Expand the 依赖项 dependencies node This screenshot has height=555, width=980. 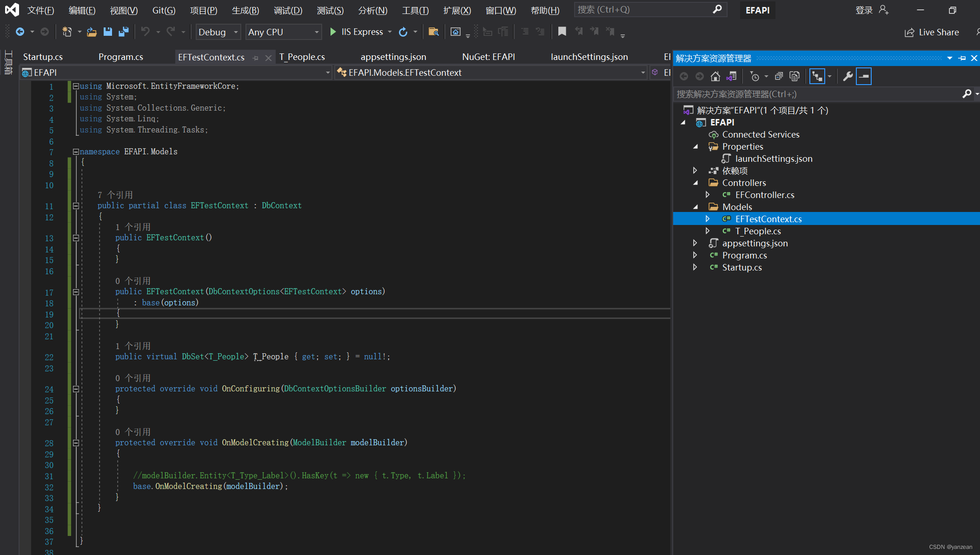point(695,171)
